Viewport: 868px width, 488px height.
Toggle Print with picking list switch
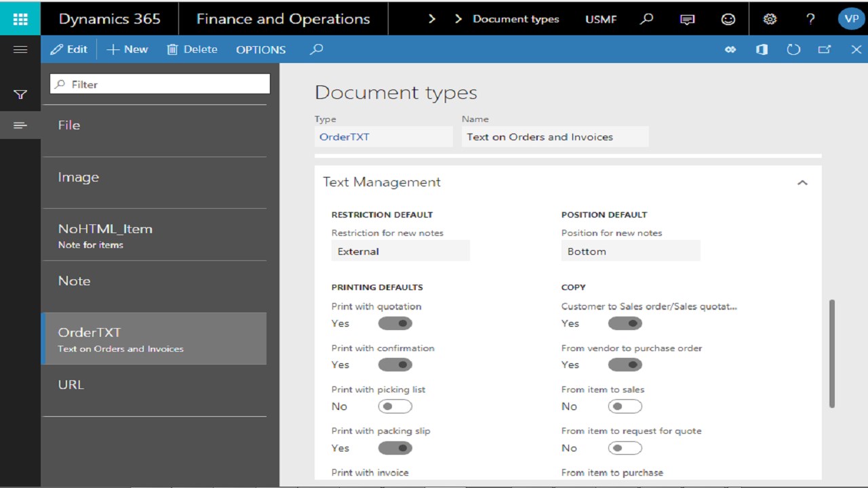click(x=395, y=407)
